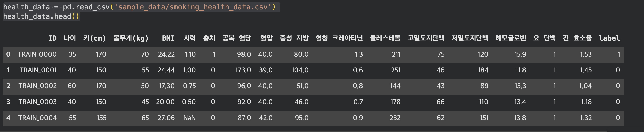This screenshot has width=644, height=132.
Task: Select the 간 효소율 column header
Action: pyautogui.click(x=577, y=38)
